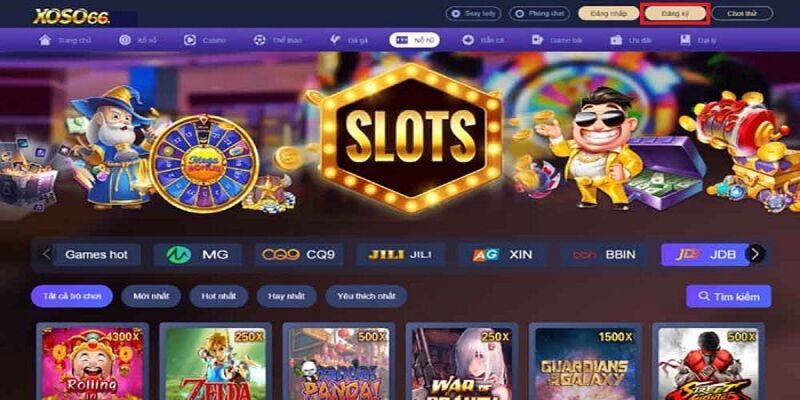Select the Xổ số lottery icon
This screenshot has width=800, height=400.
click(125, 40)
